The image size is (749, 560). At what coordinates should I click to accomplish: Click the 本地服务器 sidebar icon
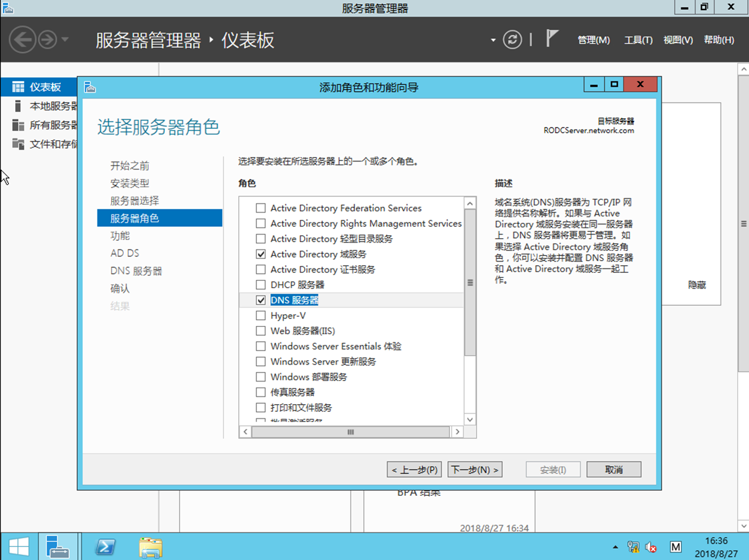[18, 106]
